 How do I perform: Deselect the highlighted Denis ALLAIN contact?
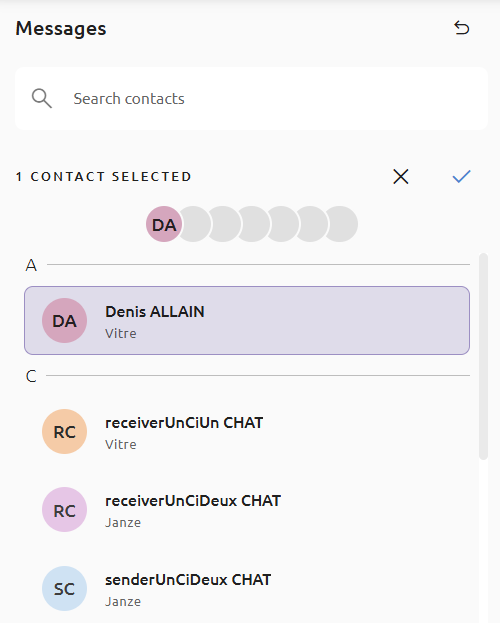coord(247,321)
